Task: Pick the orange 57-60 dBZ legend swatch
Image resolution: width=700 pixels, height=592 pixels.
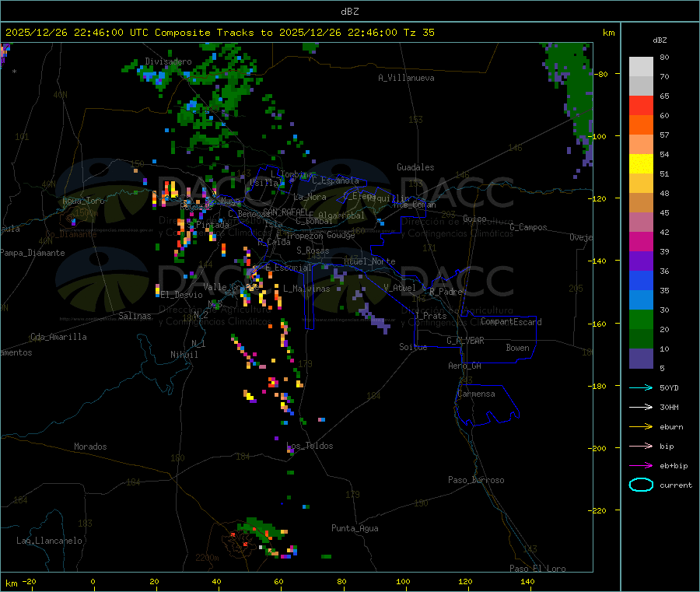Action: (641, 125)
